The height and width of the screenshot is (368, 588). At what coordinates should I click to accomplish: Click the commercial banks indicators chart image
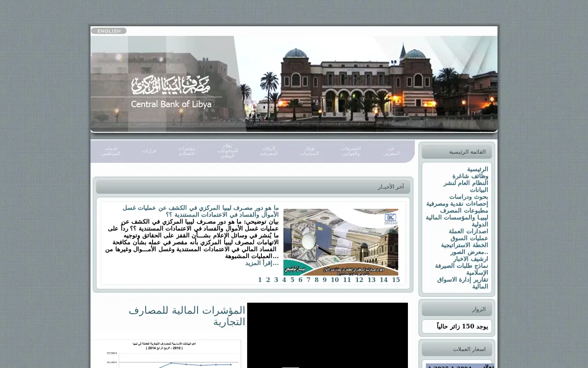(166, 354)
